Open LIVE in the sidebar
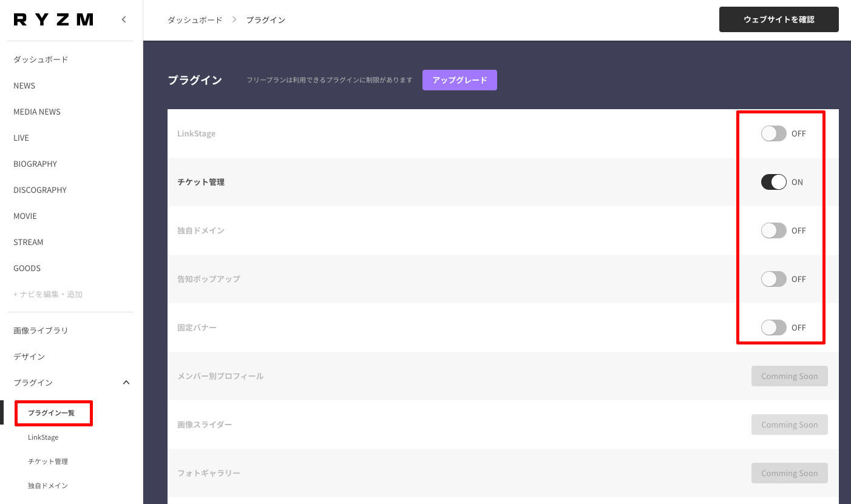 [21, 138]
